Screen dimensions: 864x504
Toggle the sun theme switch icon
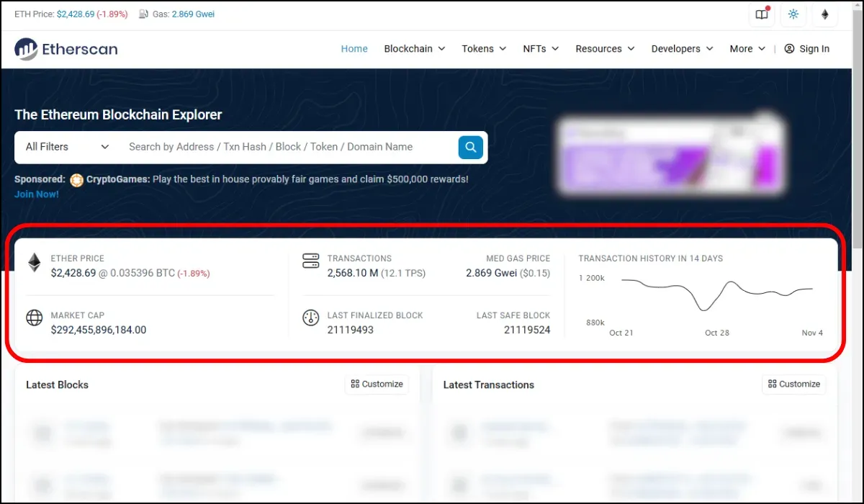pos(793,14)
